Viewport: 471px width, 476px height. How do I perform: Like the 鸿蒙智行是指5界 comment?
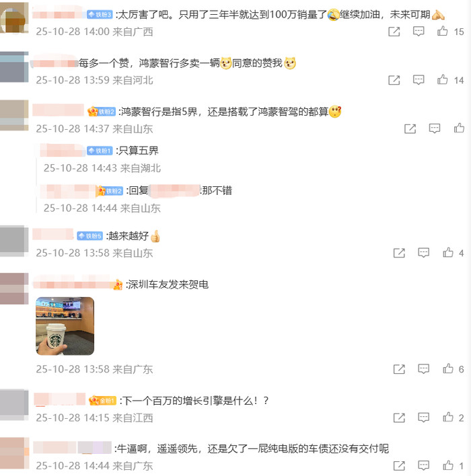tap(459, 128)
